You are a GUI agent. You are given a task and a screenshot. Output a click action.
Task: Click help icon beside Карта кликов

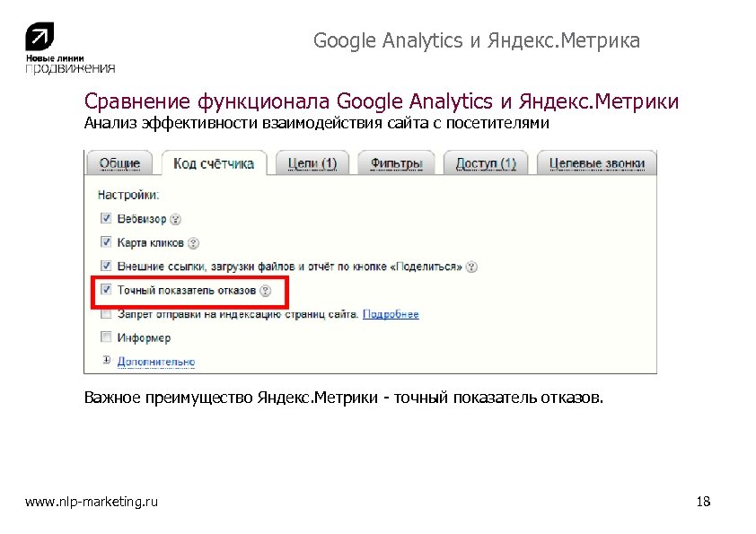coord(194,243)
